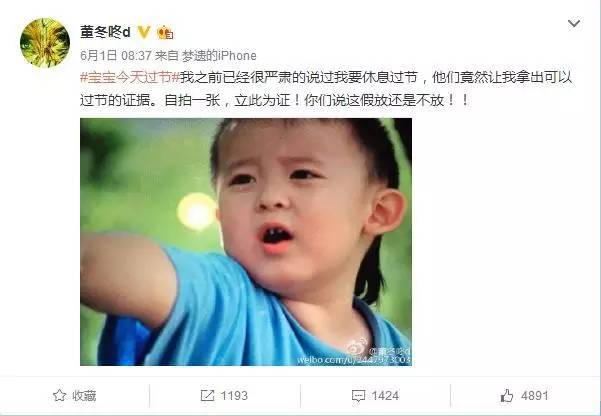Open the 董冬咚d profile name link
Viewport: 601px width, 416px height.
click(x=105, y=32)
